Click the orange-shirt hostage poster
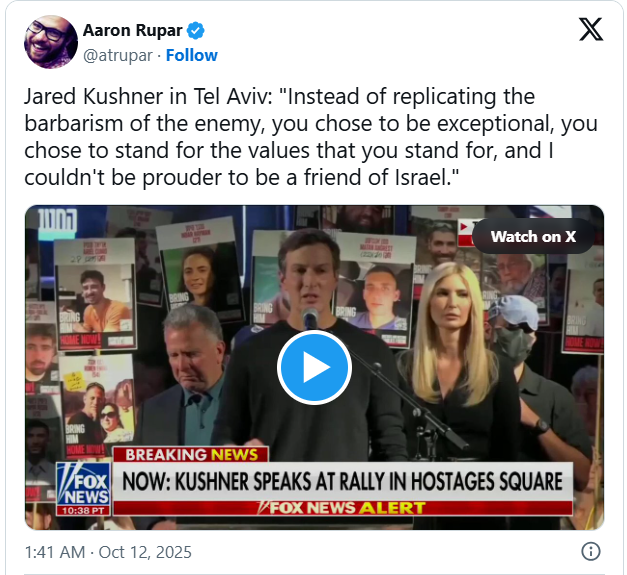The width and height of the screenshot is (627, 575). coord(95,294)
